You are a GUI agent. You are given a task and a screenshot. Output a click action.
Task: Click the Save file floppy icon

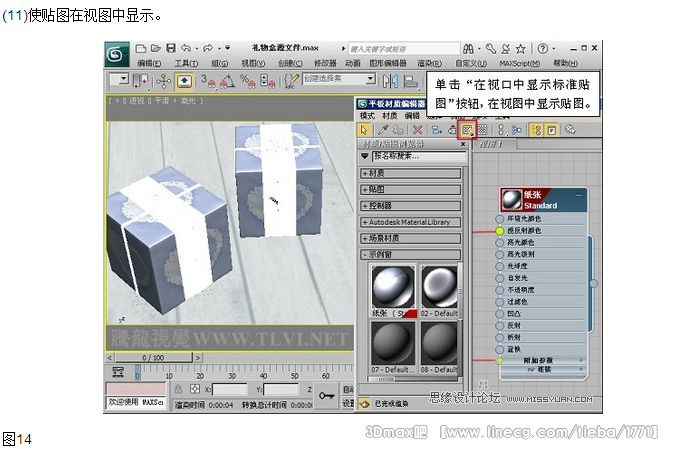click(171, 48)
